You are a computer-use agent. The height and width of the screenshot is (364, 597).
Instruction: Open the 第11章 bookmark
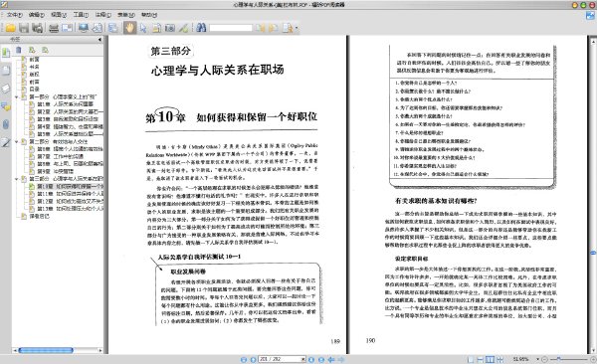(70, 194)
